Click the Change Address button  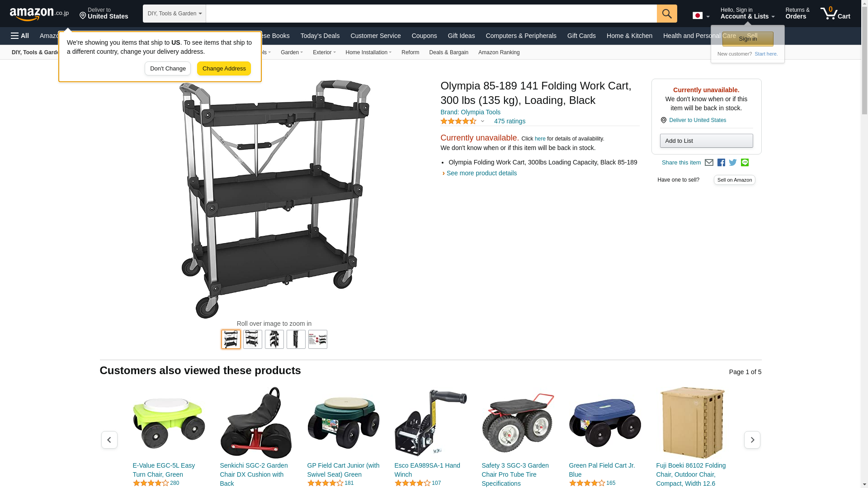click(x=224, y=69)
